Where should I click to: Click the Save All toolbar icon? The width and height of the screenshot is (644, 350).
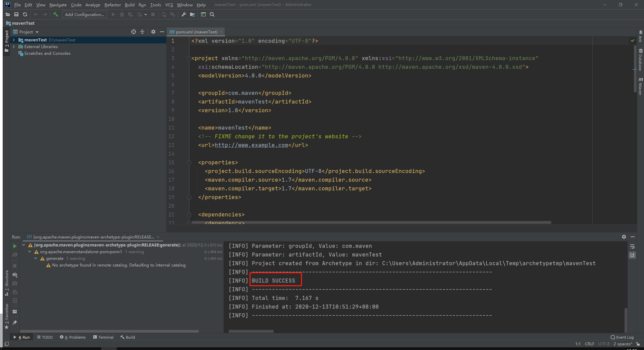16,14
